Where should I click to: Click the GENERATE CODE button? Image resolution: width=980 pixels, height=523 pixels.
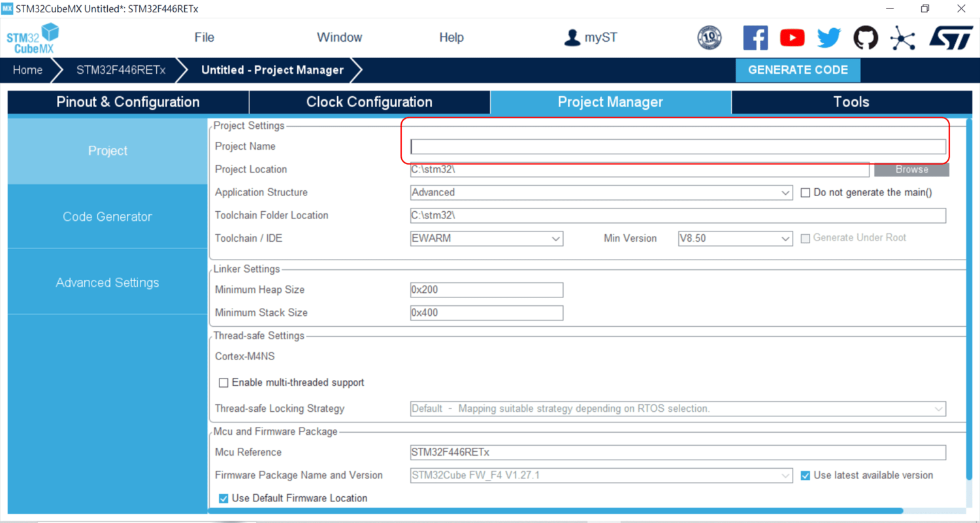tap(798, 70)
